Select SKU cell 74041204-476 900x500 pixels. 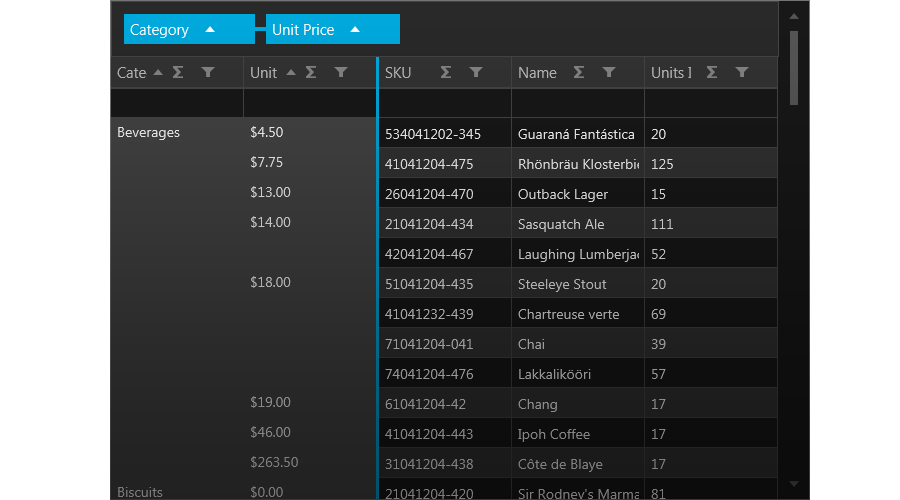pyautogui.click(x=445, y=374)
